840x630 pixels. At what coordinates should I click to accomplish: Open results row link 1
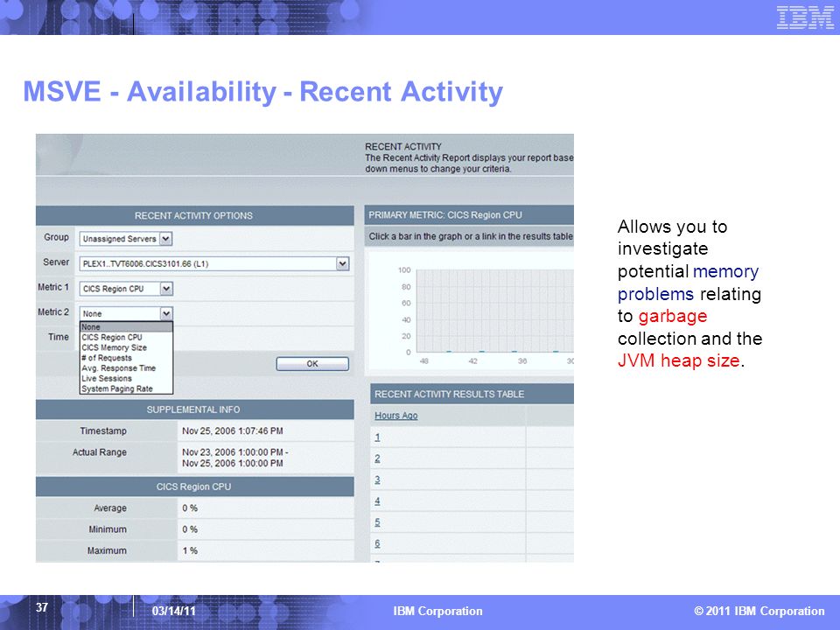(x=377, y=437)
